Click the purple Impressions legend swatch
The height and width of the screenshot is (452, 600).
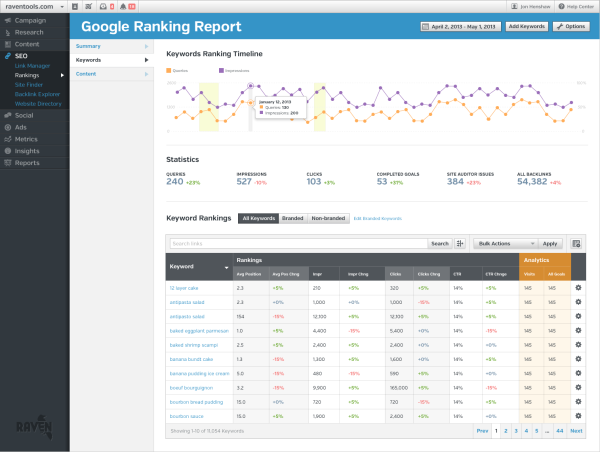click(x=221, y=70)
